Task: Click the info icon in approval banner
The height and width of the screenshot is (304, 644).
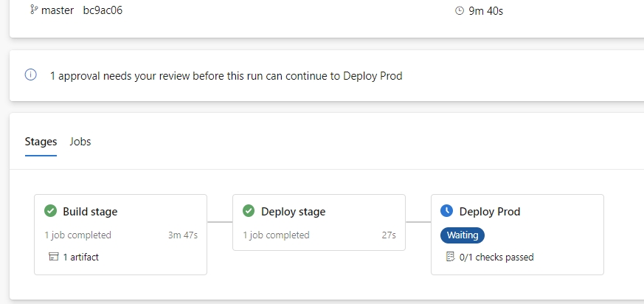Action: [x=31, y=75]
